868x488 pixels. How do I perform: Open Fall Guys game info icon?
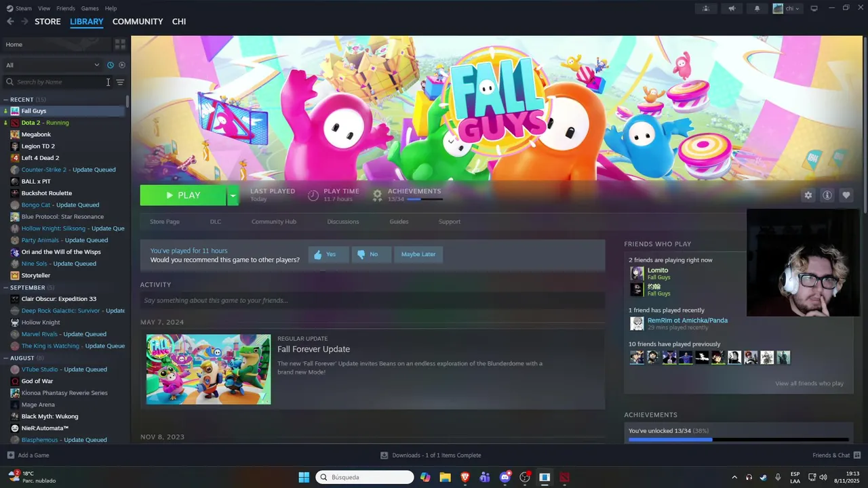pyautogui.click(x=827, y=195)
